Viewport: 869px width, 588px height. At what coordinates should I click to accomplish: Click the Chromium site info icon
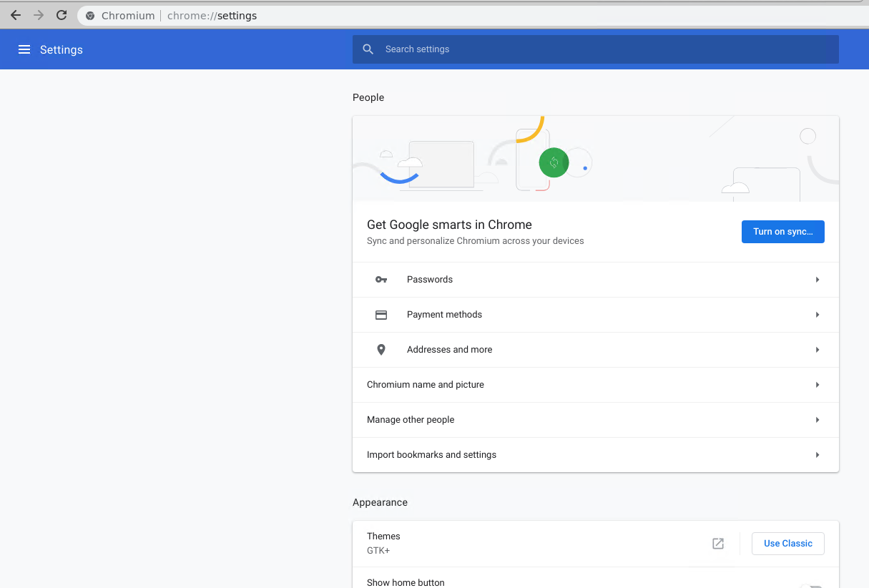tap(90, 16)
